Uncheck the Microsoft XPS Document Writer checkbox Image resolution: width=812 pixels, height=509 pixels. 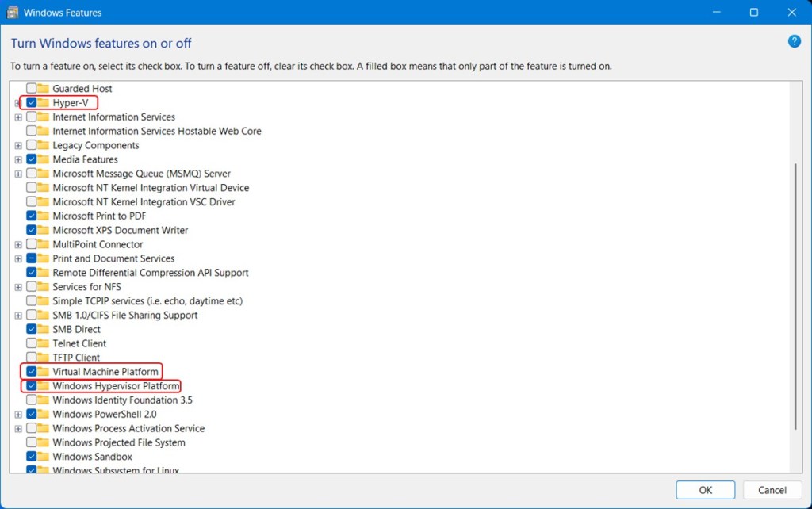31,230
